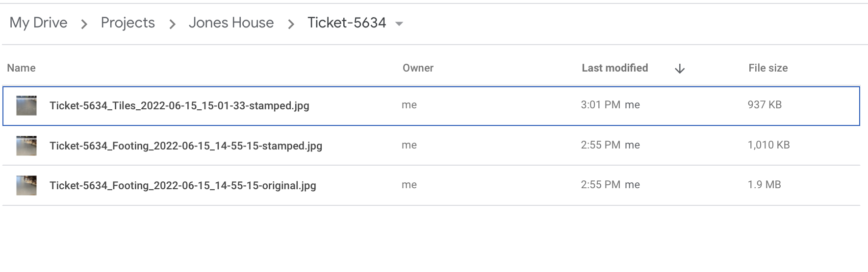Click the chevron after Jones House
This screenshot has width=868, height=272.
[x=291, y=24]
